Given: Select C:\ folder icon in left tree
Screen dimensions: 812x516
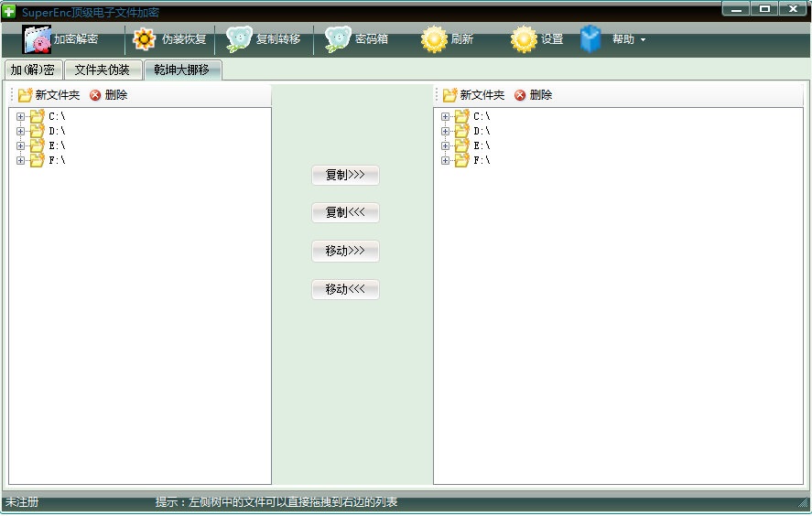Looking at the screenshot, I should click(38, 116).
